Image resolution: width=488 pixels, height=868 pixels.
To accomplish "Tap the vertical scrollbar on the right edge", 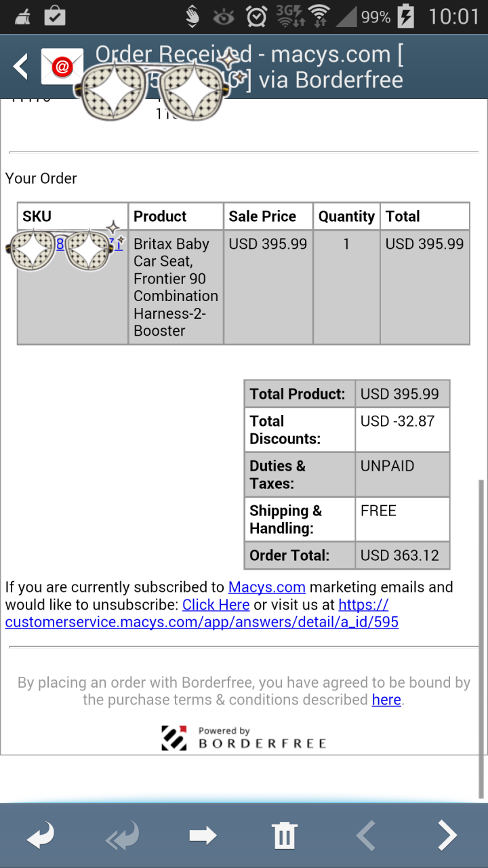I will pyautogui.click(x=481, y=639).
